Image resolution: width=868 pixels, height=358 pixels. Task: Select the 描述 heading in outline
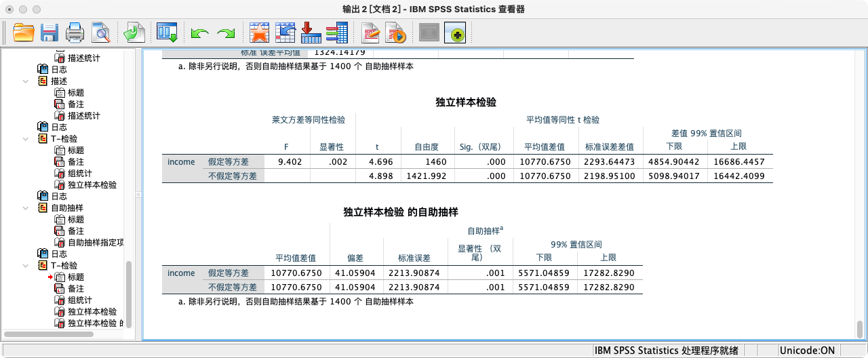(59, 81)
